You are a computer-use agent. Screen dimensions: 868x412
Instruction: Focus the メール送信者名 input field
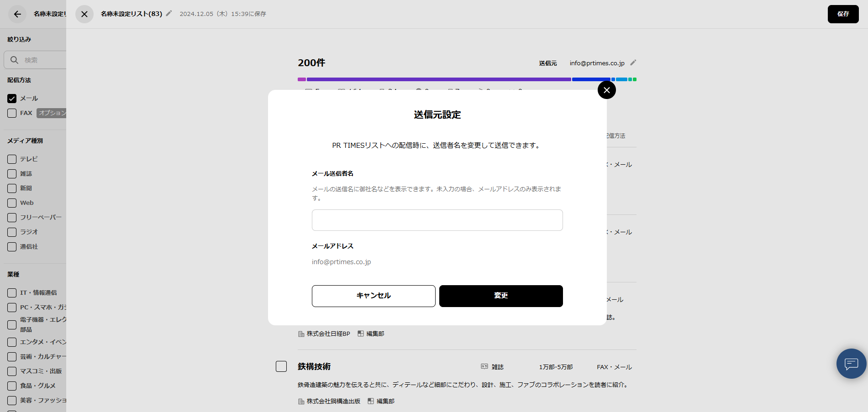pyautogui.click(x=437, y=220)
